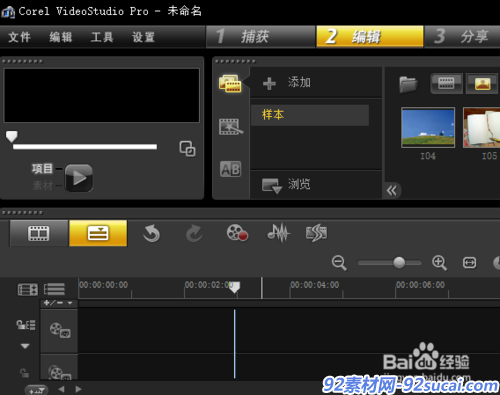
Task: Switch to the 1 捕获 step tab
Action: (x=260, y=36)
